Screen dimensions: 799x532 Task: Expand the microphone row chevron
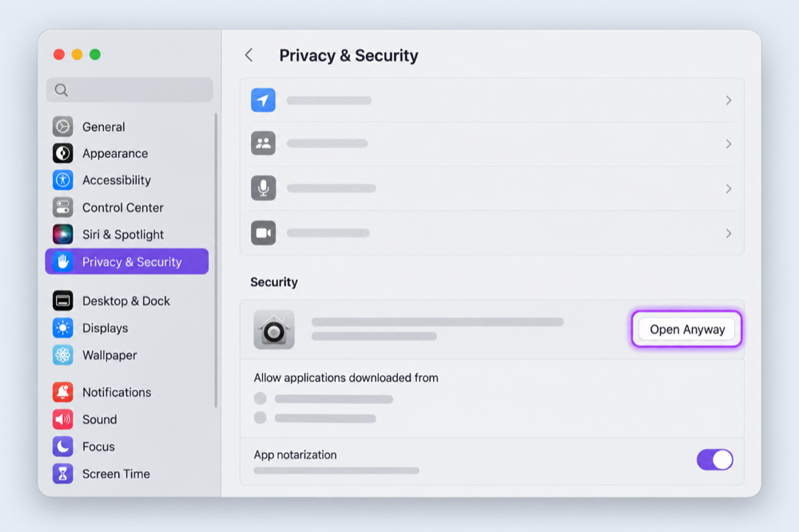click(729, 189)
